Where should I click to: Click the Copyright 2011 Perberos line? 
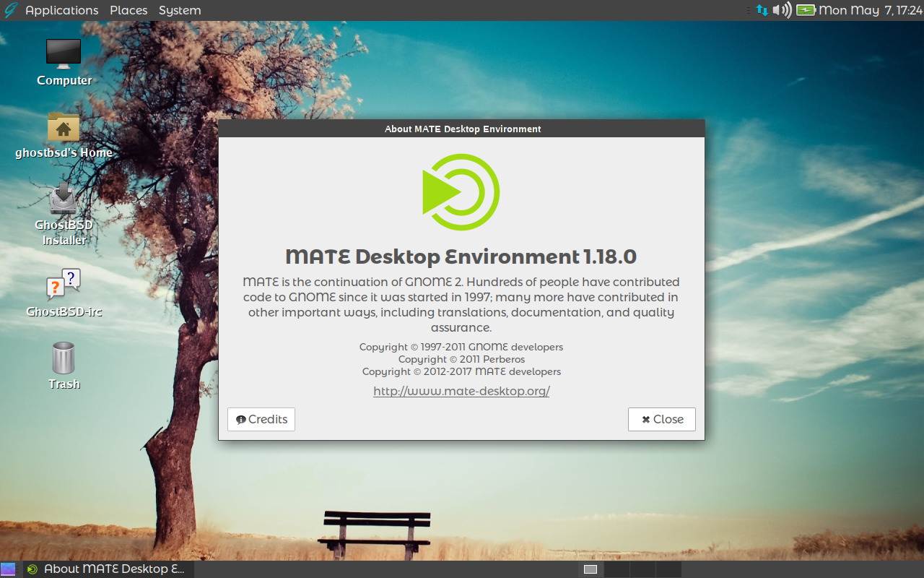point(461,359)
